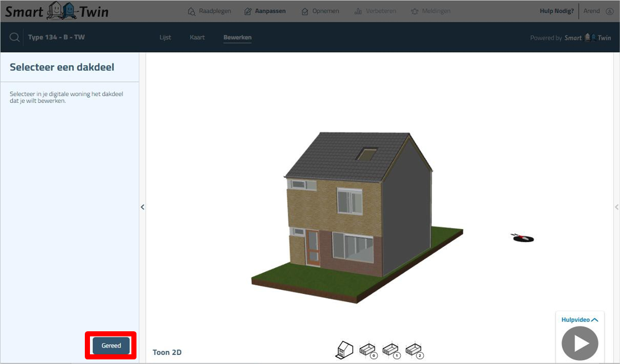Select the roof skylight on the house model
This screenshot has width=620, height=364.
pos(366,154)
